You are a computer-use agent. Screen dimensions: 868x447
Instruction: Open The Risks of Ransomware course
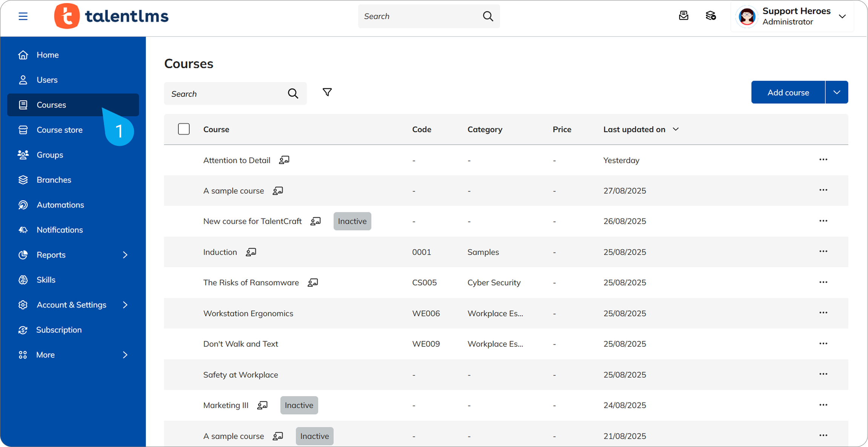tap(251, 282)
